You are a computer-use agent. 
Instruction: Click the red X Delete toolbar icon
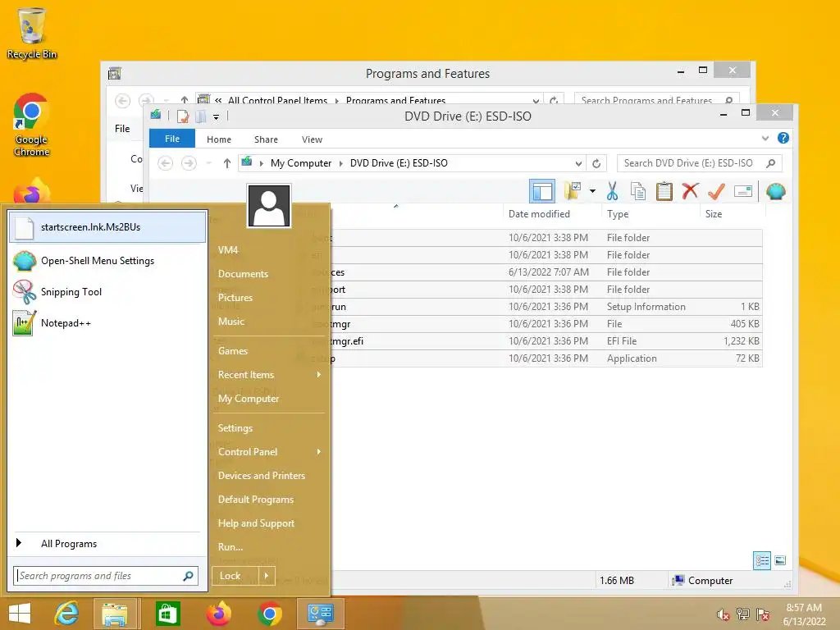(690, 191)
